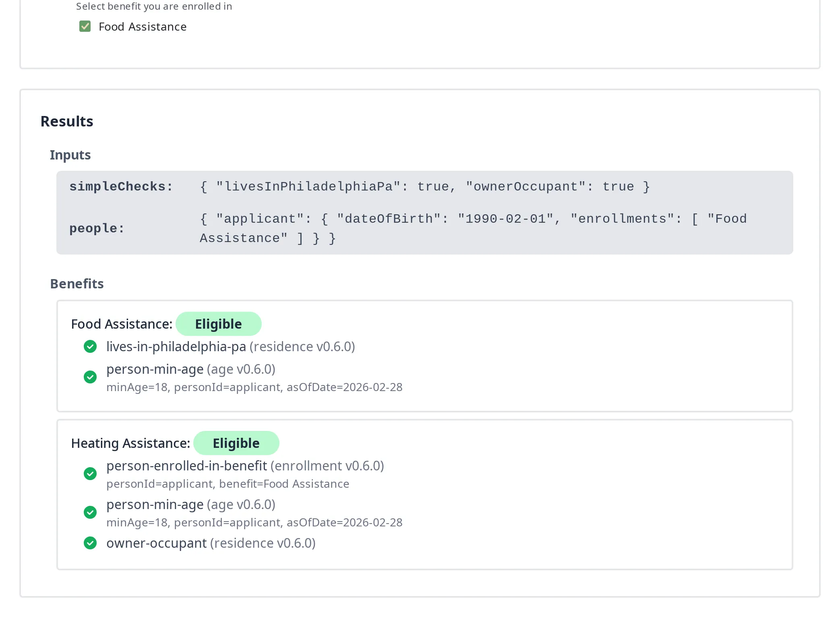840x617 pixels.
Task: Click the people input key
Action: click(97, 228)
